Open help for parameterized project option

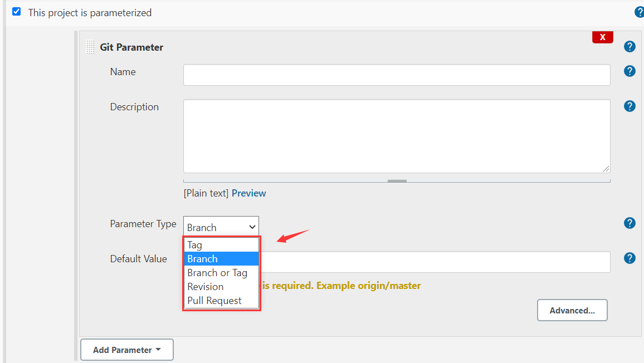point(639,12)
